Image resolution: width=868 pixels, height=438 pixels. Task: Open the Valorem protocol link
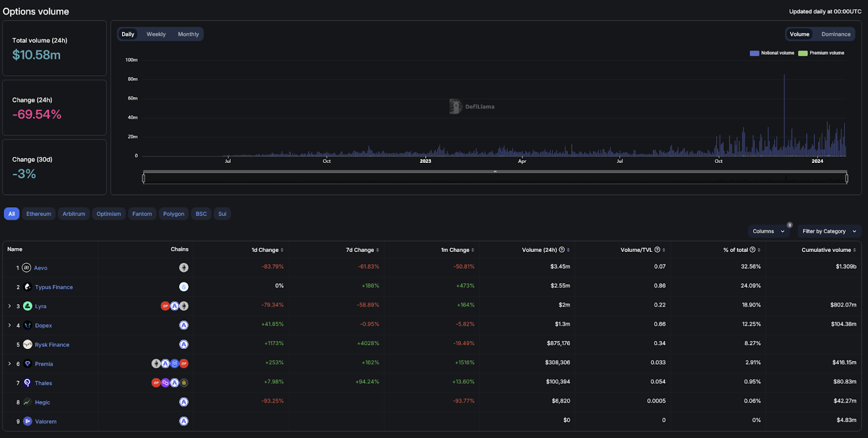(x=46, y=422)
